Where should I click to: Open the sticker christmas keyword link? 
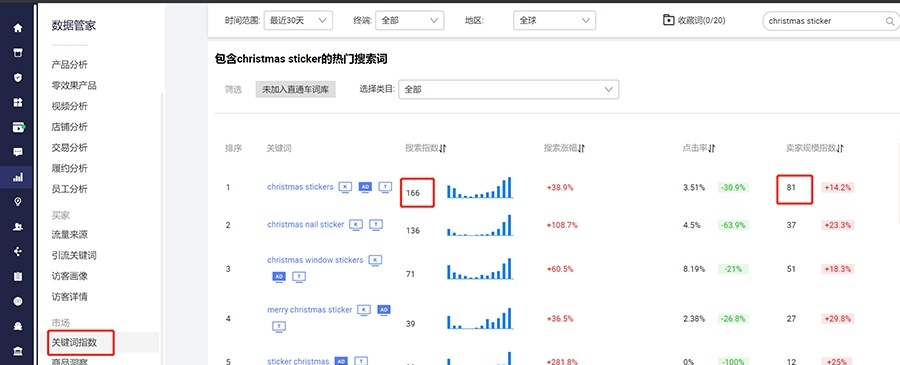[x=298, y=362]
